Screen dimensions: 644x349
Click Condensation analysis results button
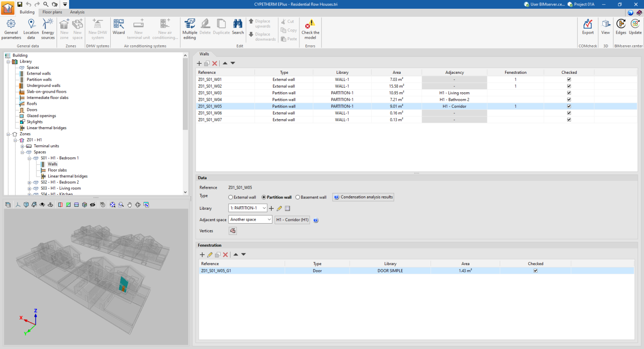point(364,197)
